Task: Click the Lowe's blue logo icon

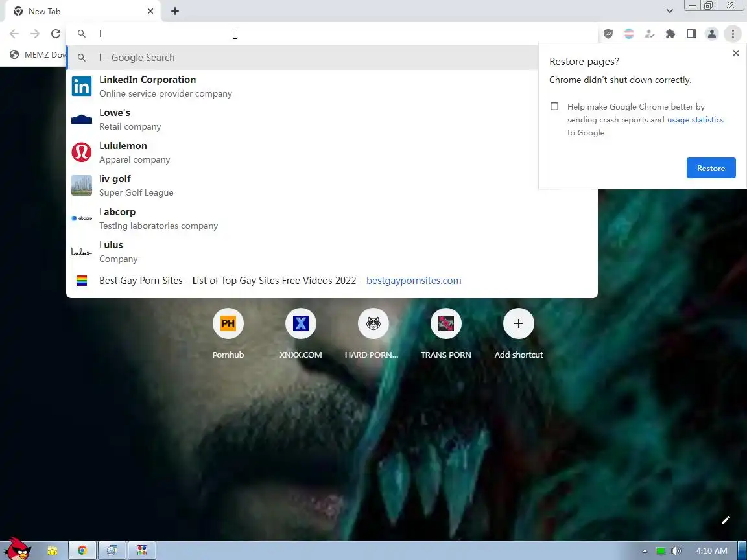Action: tap(82, 119)
